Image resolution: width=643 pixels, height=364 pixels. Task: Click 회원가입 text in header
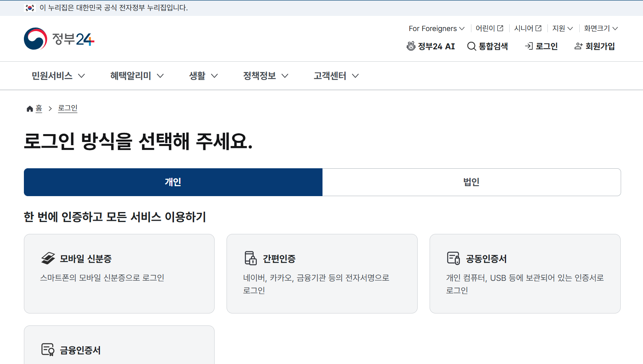(600, 46)
